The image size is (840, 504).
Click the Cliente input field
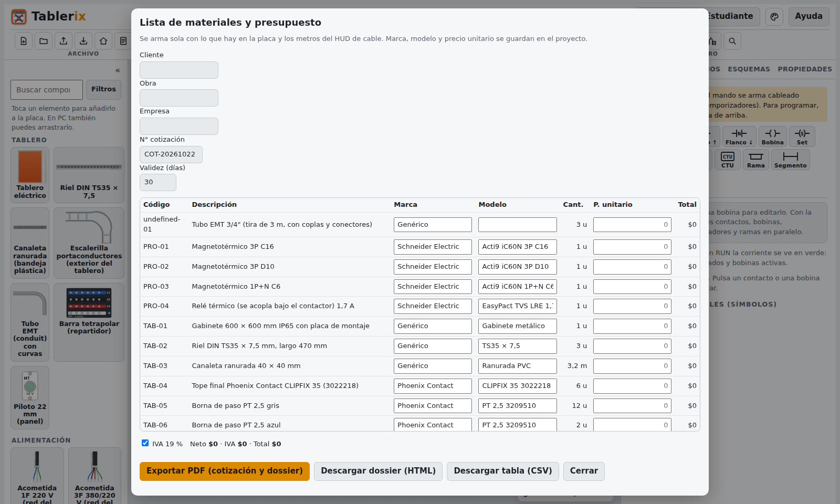pyautogui.click(x=179, y=70)
